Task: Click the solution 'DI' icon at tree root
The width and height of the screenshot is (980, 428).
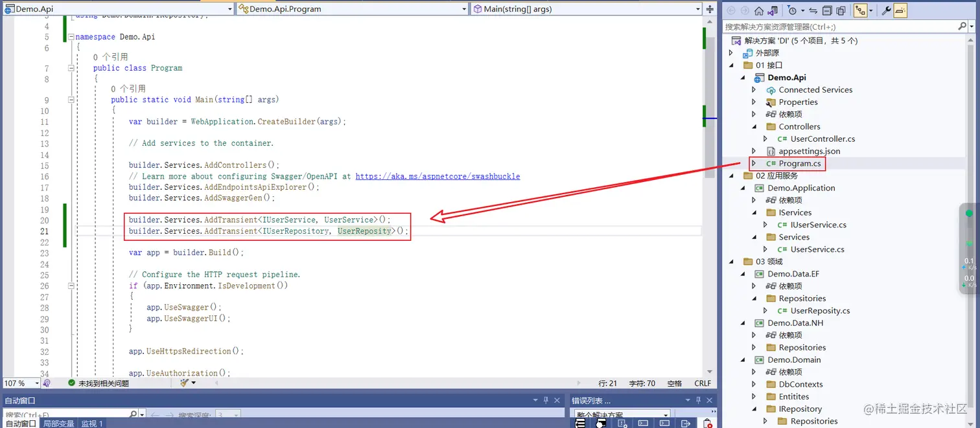Action: 736,41
